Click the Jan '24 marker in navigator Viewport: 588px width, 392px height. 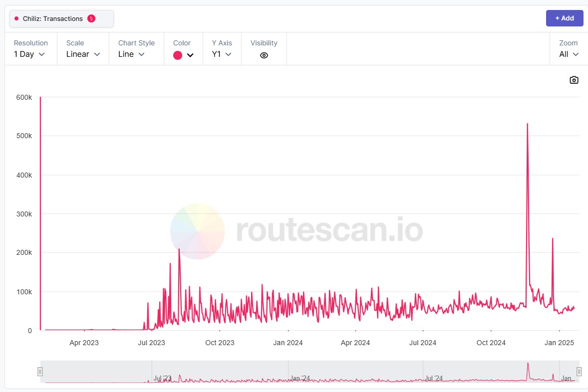pos(300,378)
